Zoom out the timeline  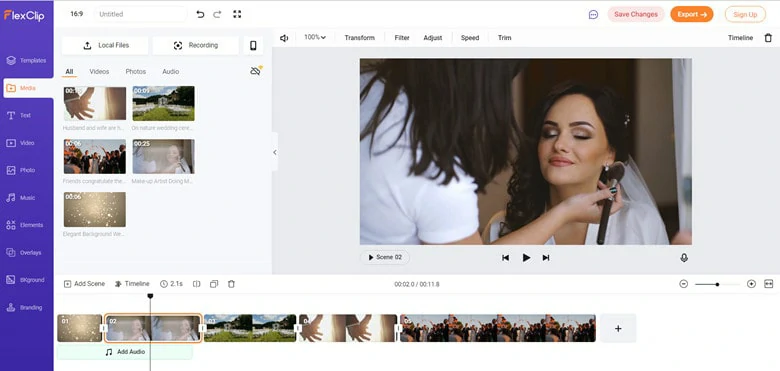pos(683,284)
